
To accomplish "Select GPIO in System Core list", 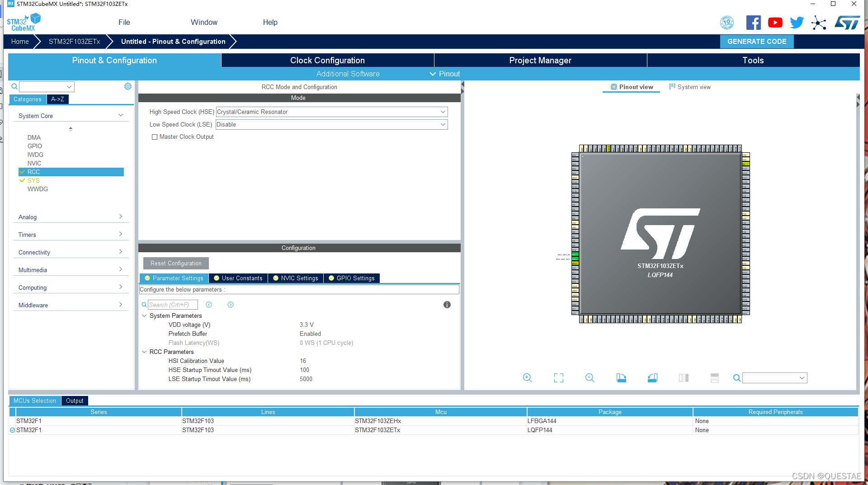I will pyautogui.click(x=34, y=146).
